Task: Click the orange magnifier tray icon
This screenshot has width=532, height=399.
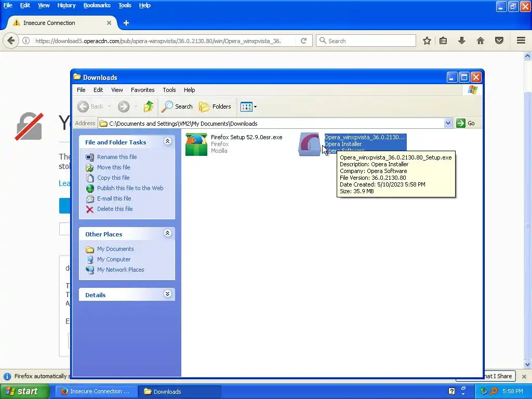Action: coord(494,392)
